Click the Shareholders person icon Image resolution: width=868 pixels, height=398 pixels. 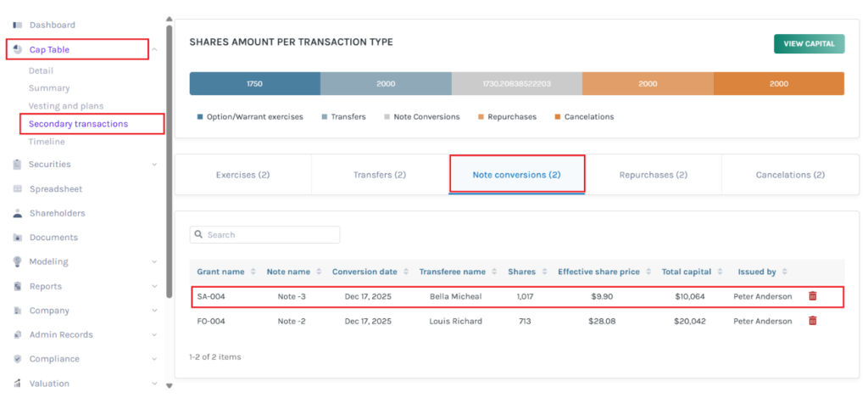point(18,213)
